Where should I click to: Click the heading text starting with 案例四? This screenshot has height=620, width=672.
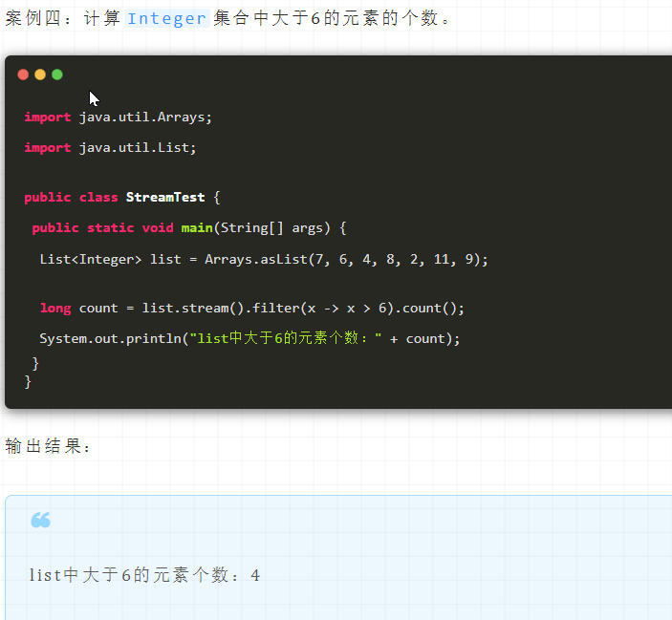tap(228, 18)
